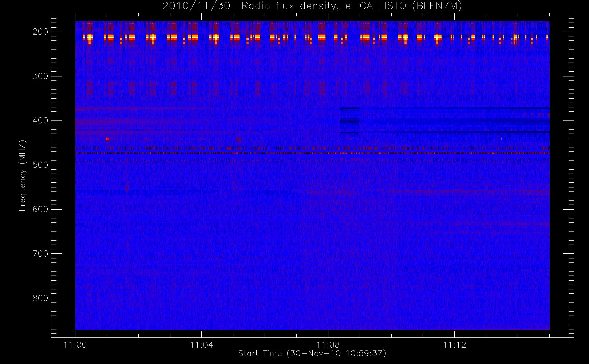Click the 400 frequency tick label

pos(40,120)
